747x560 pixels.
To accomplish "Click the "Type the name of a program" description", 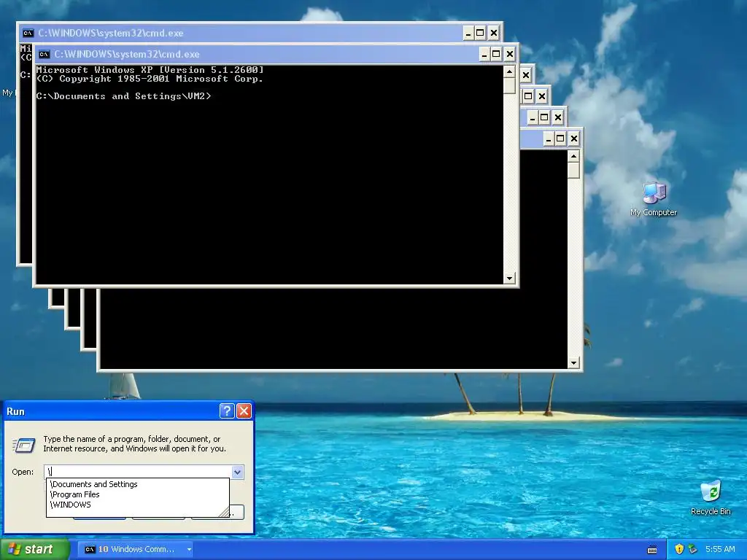I will coord(135,444).
